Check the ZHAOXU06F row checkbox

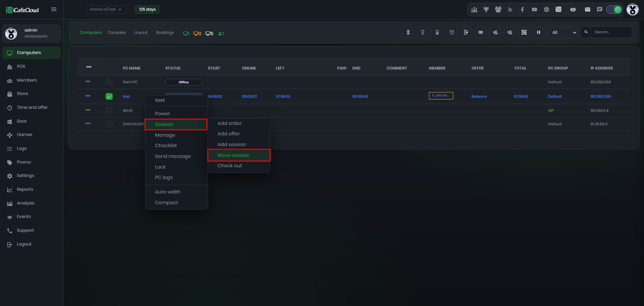point(109,124)
